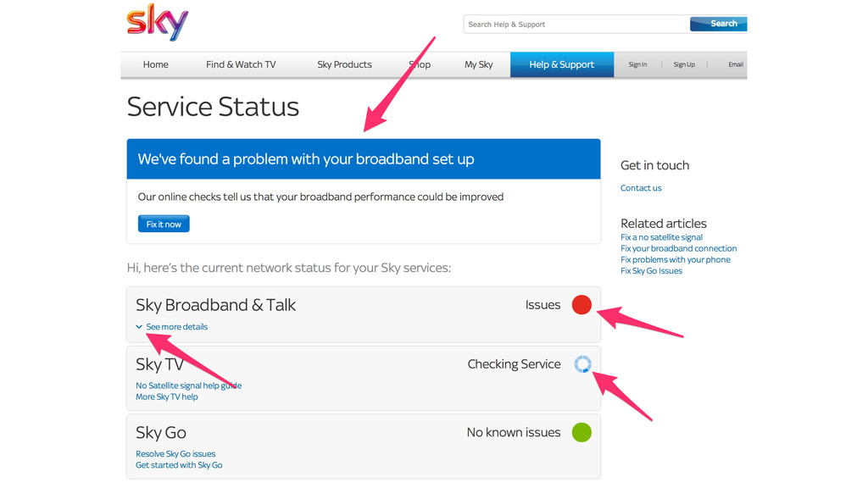Click the green No known issues indicator

581,432
